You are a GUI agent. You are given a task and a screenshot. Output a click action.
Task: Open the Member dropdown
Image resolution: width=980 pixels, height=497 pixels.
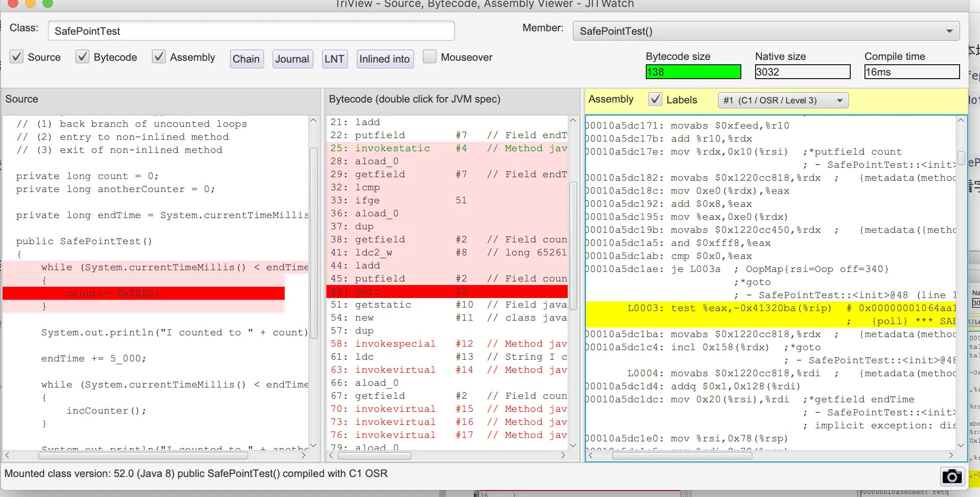pyautogui.click(x=766, y=31)
